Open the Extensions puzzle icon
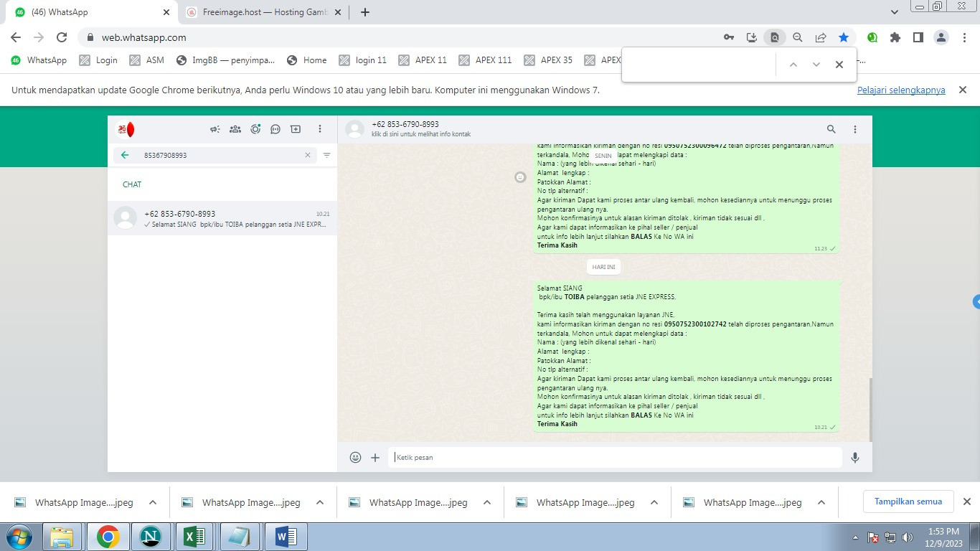Screen dimensions: 980x551 click(895, 37)
